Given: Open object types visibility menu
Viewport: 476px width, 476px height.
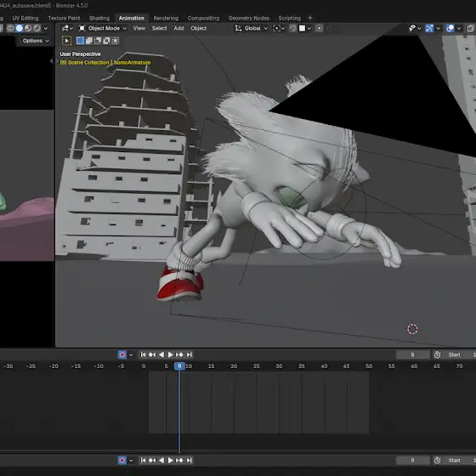Looking at the screenshot, I should click(x=412, y=28).
